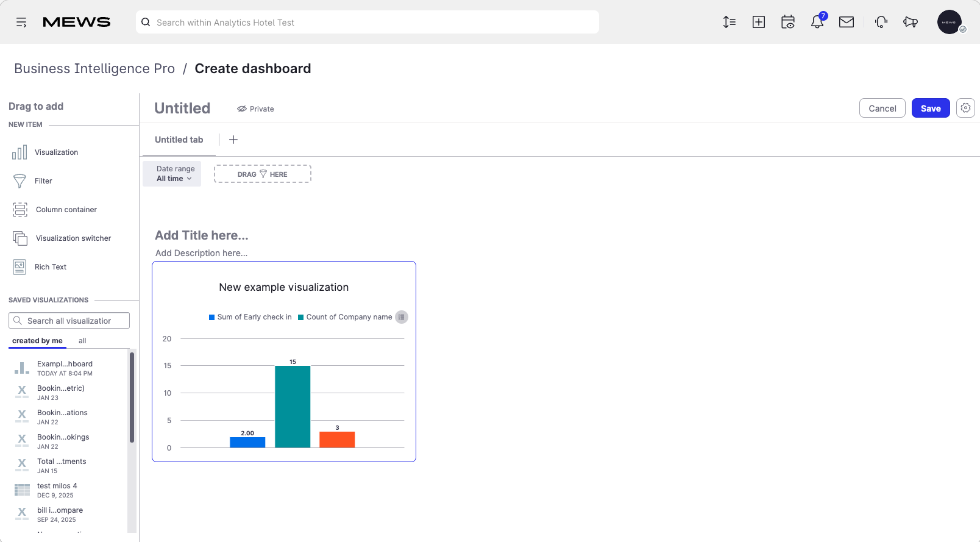The width and height of the screenshot is (980, 542).
Task: Click the Cancel button
Action: click(x=882, y=108)
